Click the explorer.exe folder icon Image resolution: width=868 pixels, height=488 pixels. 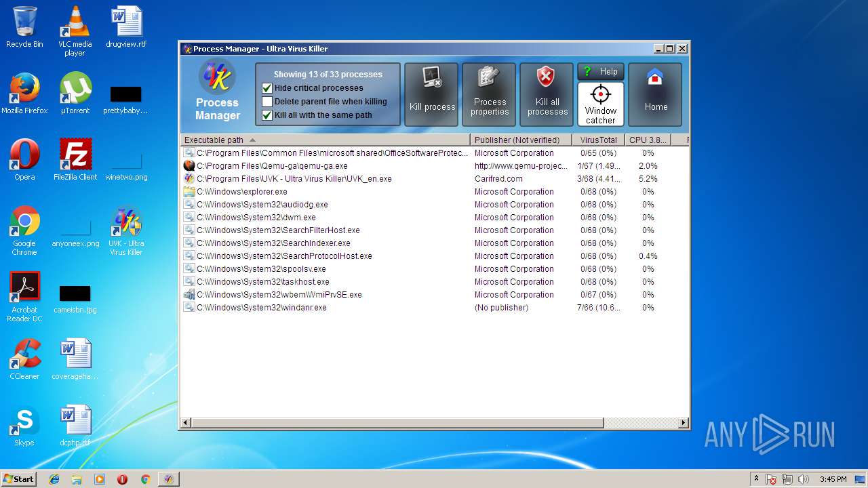click(x=189, y=192)
